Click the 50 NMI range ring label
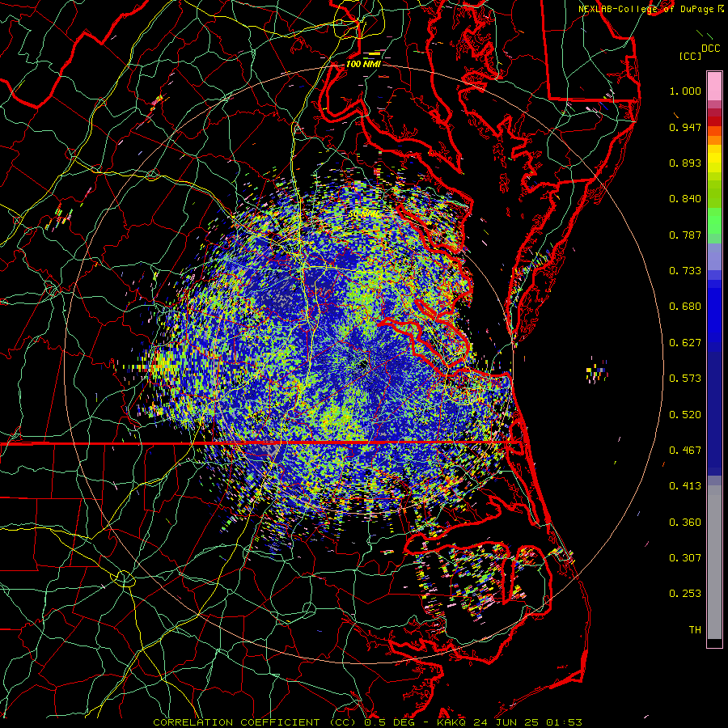The height and width of the screenshot is (728, 728). (363, 214)
